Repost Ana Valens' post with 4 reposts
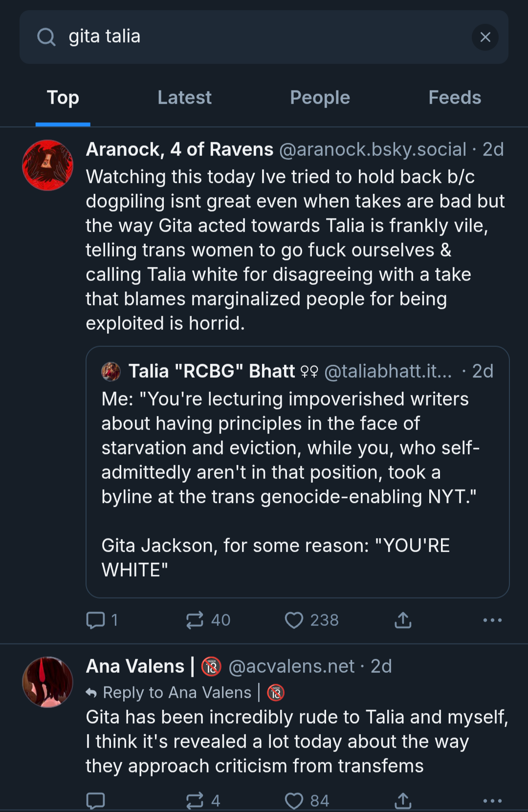The image size is (528, 812). 195,801
